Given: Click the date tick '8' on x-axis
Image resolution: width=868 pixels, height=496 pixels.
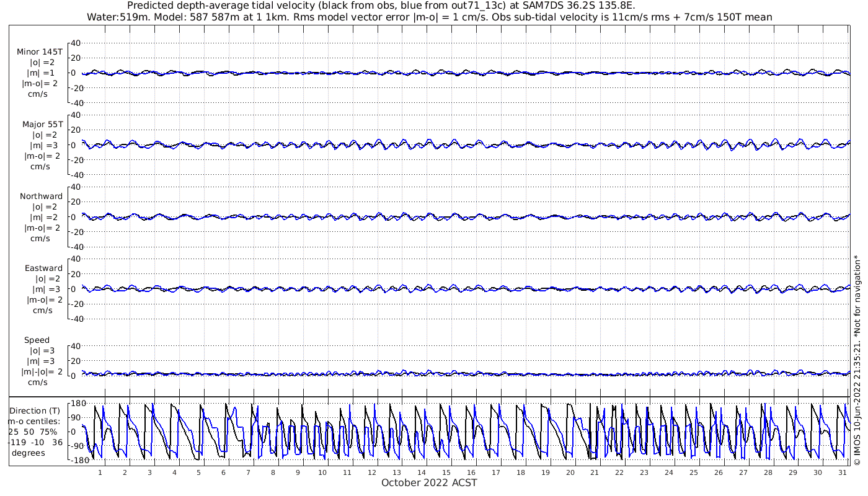Looking at the screenshot, I should point(273,472).
